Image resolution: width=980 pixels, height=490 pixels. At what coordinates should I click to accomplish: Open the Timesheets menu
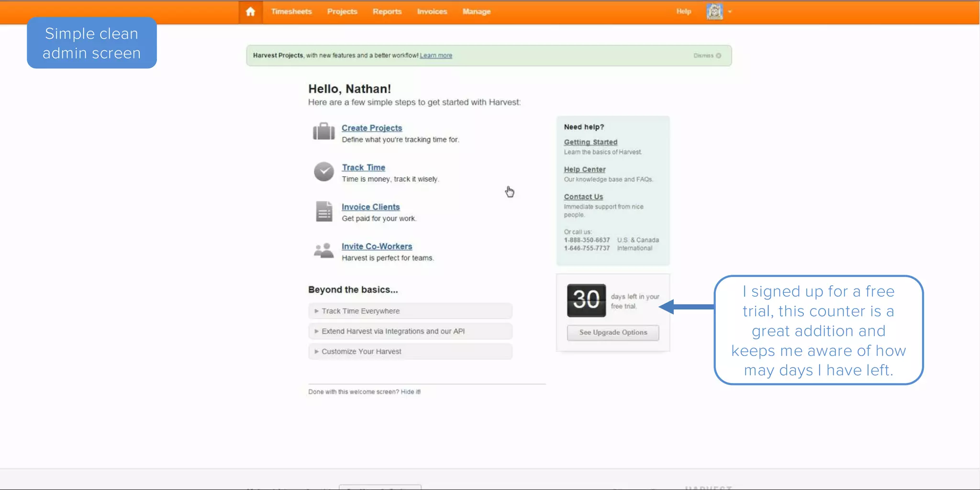(291, 11)
